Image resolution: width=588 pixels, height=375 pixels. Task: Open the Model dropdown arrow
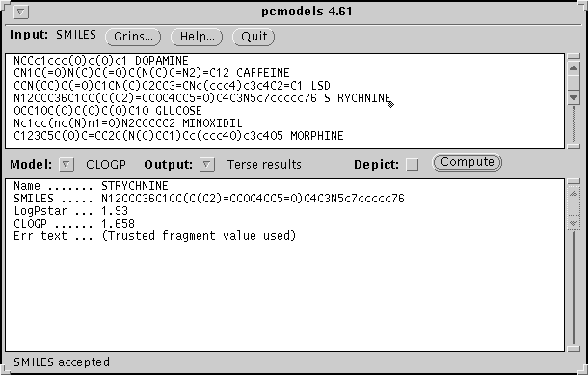66,164
